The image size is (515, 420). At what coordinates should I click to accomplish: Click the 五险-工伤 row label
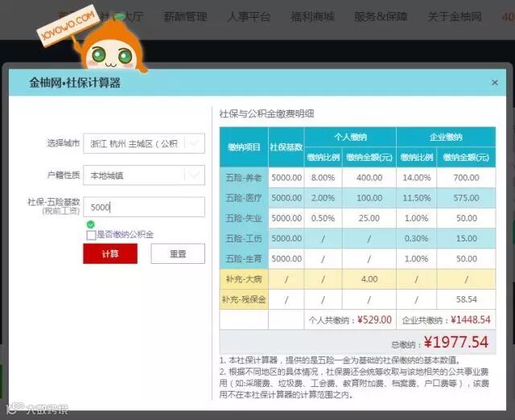click(x=244, y=239)
